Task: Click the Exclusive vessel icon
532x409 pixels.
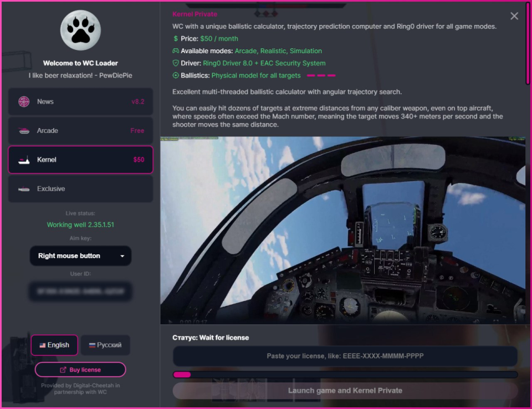Action: tap(24, 189)
